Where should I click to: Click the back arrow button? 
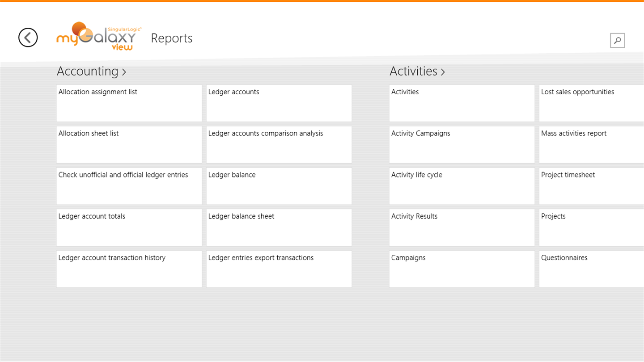(x=28, y=38)
